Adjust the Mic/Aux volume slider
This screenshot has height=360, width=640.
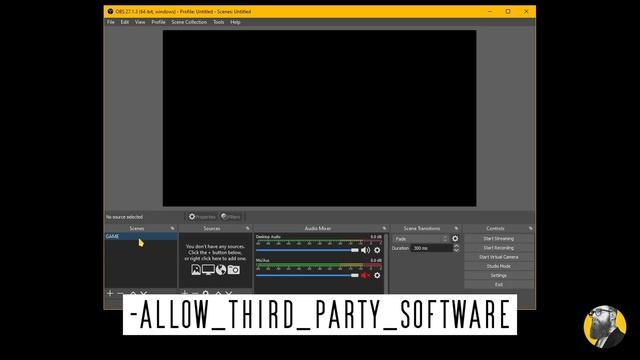point(307,276)
